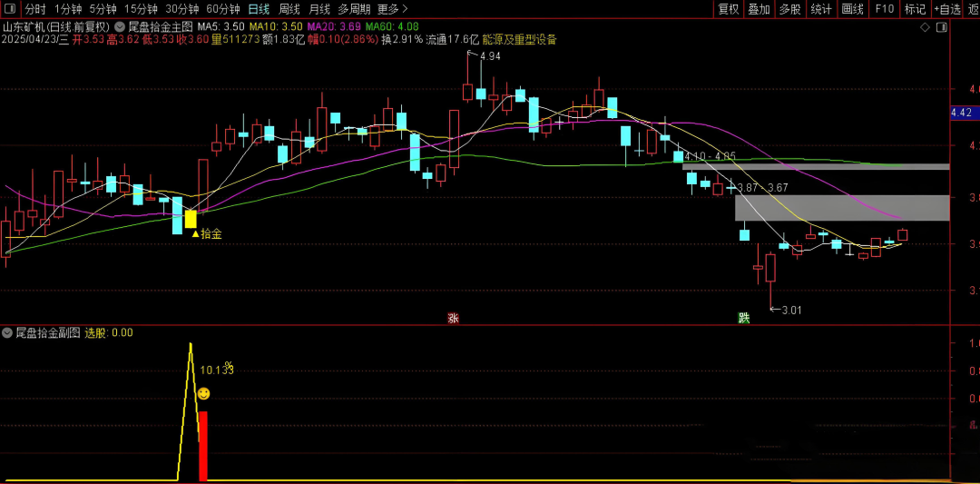Click the small square icon at chart top right

[x=938, y=27]
